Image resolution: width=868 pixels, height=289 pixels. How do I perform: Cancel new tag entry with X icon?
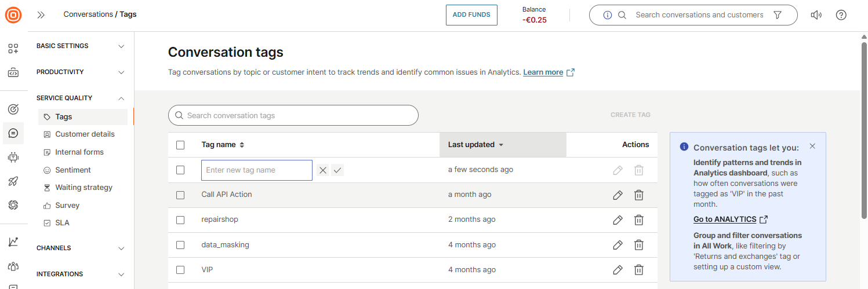[323, 170]
